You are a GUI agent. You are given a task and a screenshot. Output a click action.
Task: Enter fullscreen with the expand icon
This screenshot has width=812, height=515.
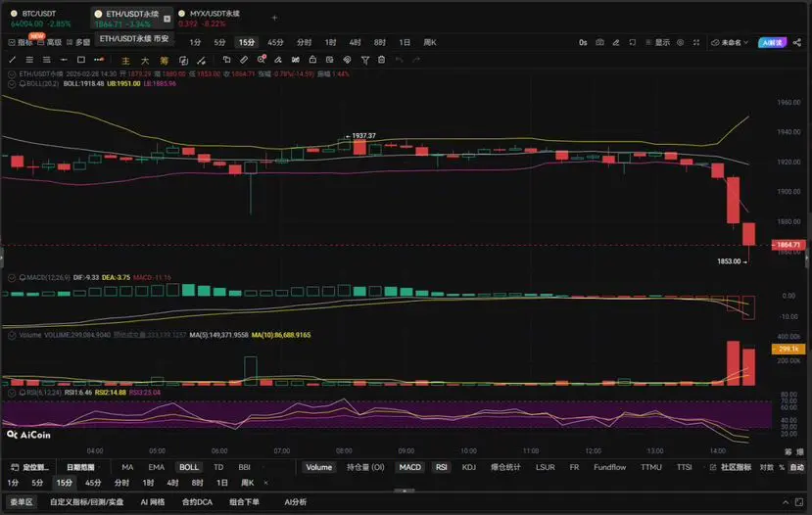tap(696, 42)
